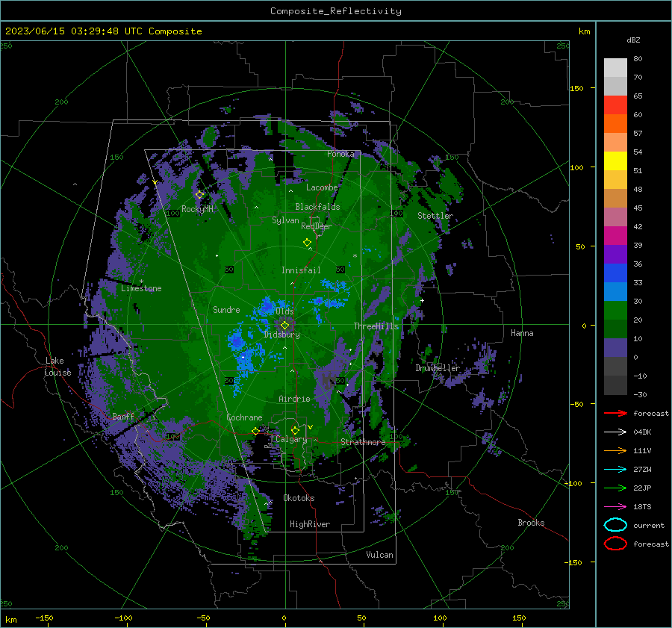Click the green 22JP arrow icon
Image resolution: width=672 pixels, height=628 pixels.
coord(615,488)
